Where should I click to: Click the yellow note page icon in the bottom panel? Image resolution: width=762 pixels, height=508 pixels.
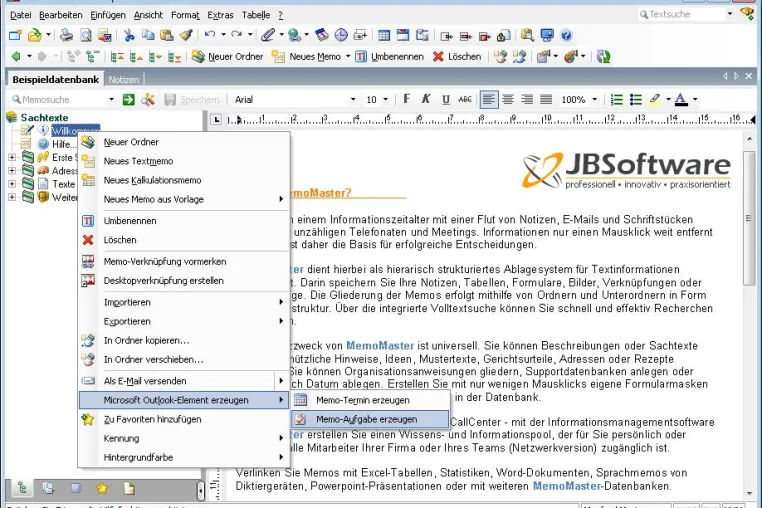129,488
